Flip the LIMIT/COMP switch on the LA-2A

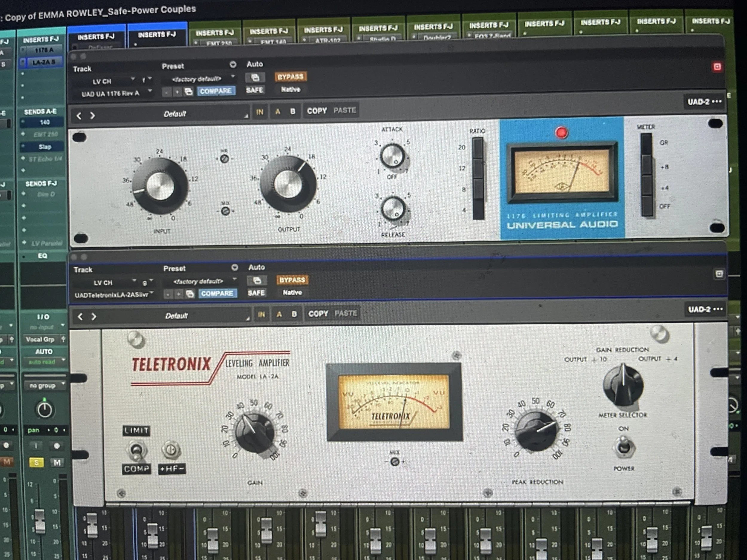[136, 450]
